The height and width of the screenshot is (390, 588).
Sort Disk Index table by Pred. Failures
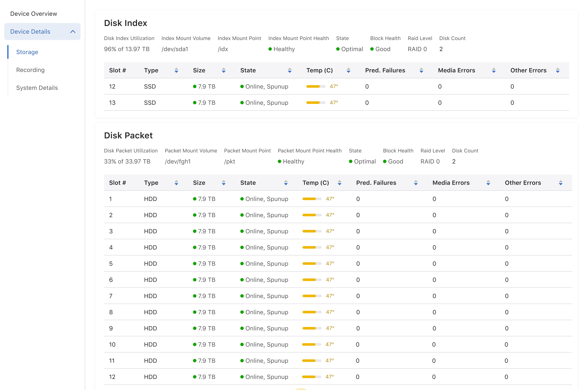click(x=421, y=70)
